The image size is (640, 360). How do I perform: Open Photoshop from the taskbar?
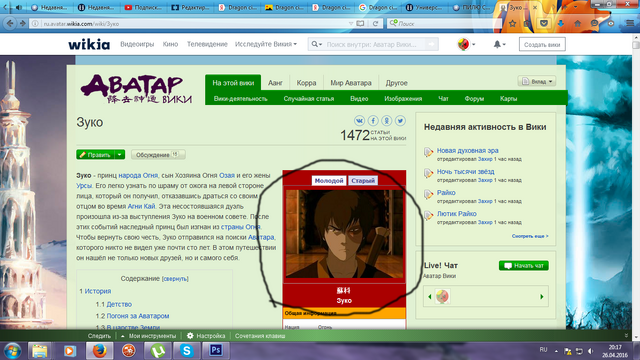pos(216,350)
